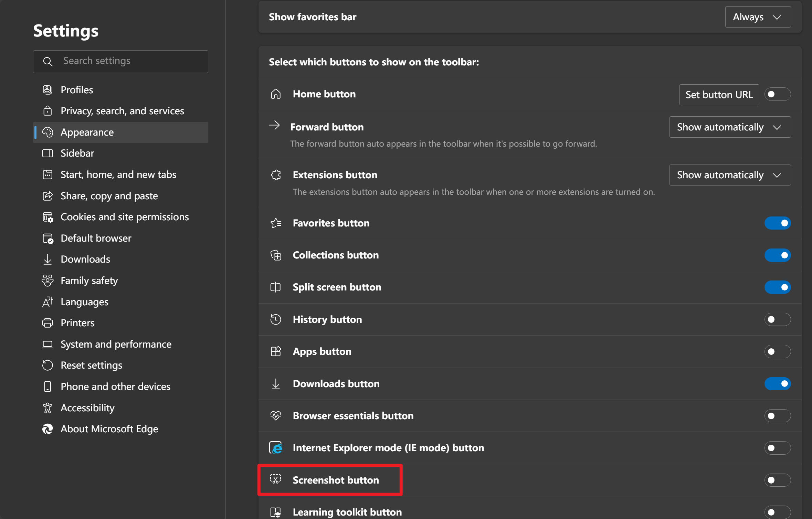Open the Show favorites bar Always dropdown

coord(757,17)
